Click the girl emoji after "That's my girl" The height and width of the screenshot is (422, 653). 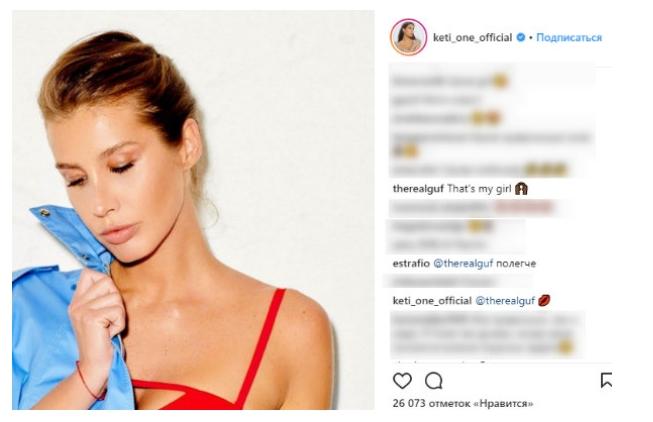click(521, 189)
